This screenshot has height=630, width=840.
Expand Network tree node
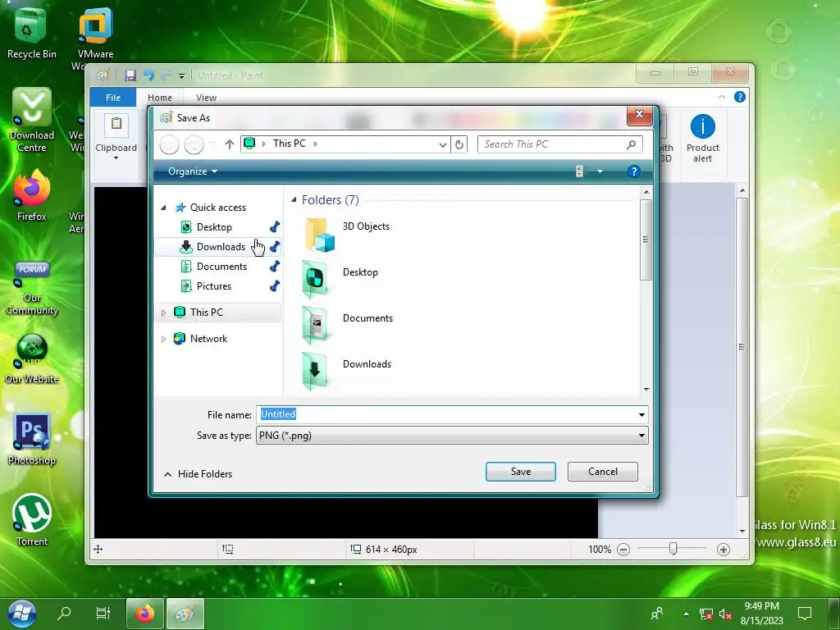pos(163,339)
